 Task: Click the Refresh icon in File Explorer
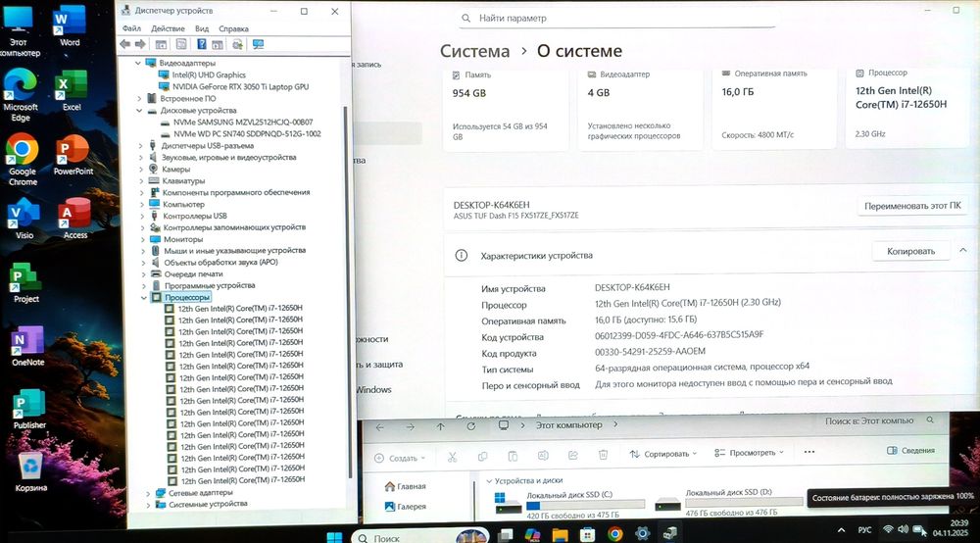pos(471,425)
